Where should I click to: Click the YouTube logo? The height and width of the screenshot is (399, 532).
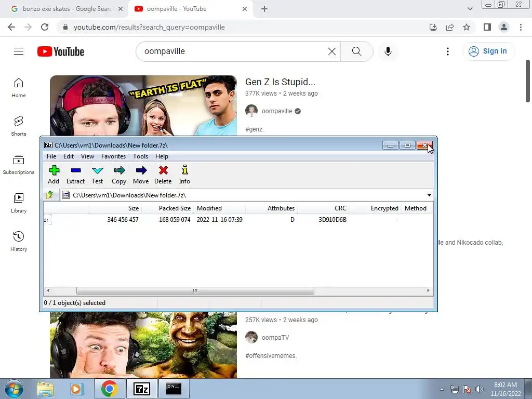point(61,51)
